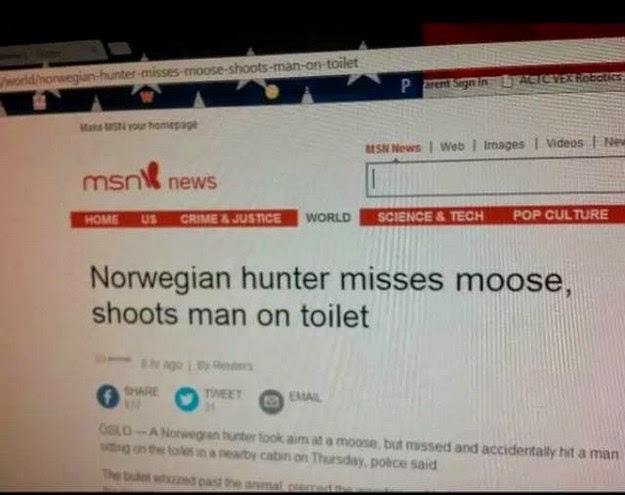This screenshot has height=495, width=625.
Task: Click the Facebook share icon
Action: 108,397
